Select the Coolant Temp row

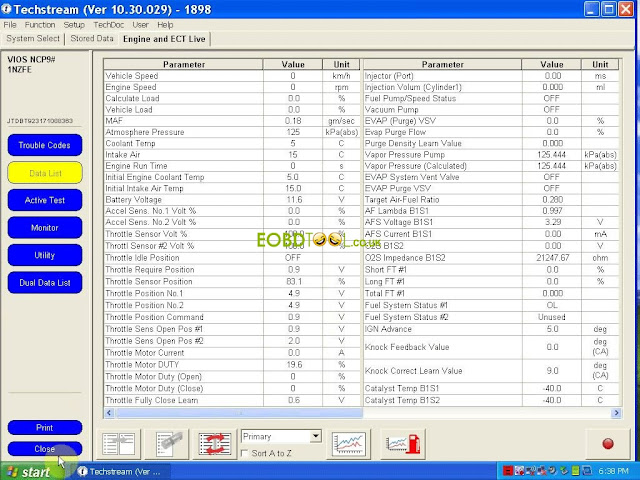(x=232, y=143)
